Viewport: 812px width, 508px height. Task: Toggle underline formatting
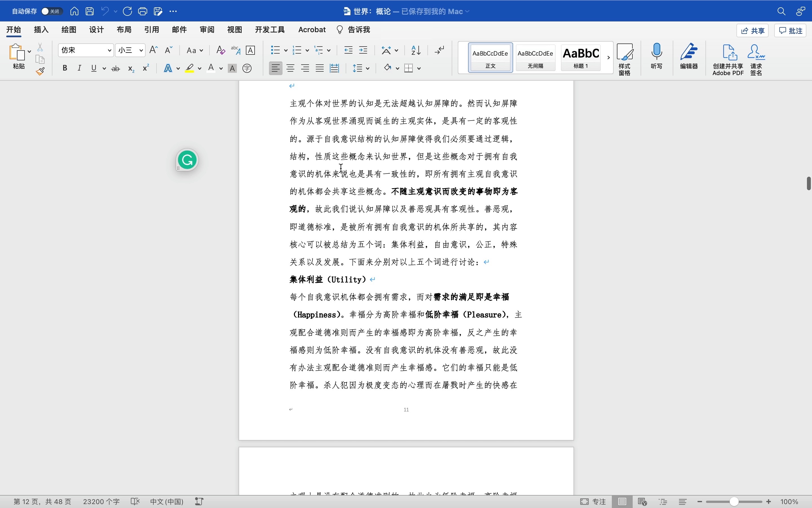tap(94, 68)
